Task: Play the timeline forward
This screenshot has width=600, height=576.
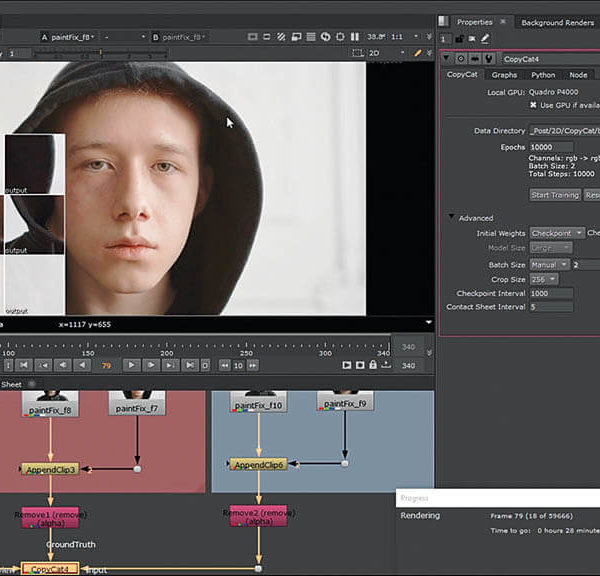Action: tap(131, 365)
